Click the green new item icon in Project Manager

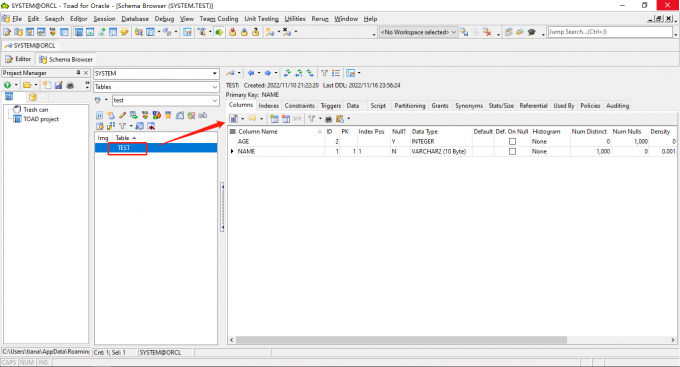(x=7, y=85)
